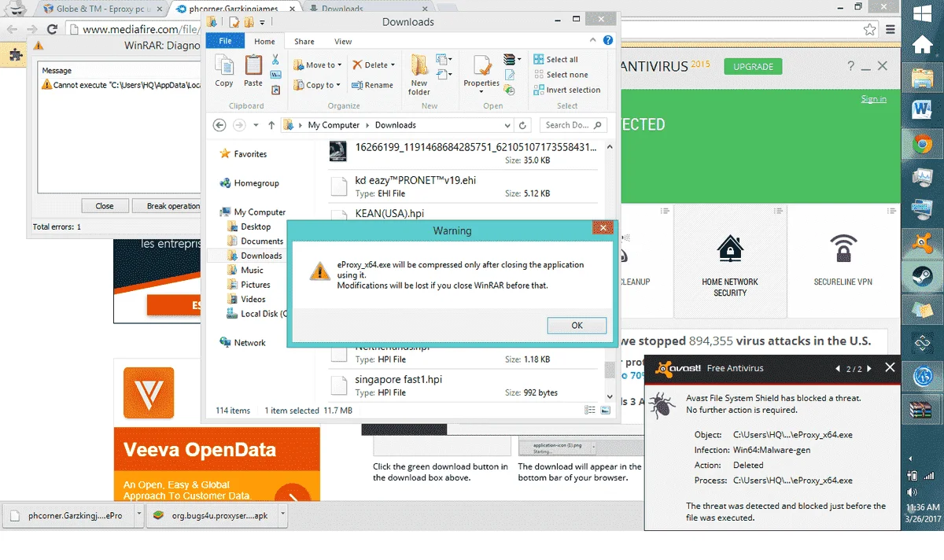Collapse the Explorer ribbon chevron

pyautogui.click(x=593, y=41)
